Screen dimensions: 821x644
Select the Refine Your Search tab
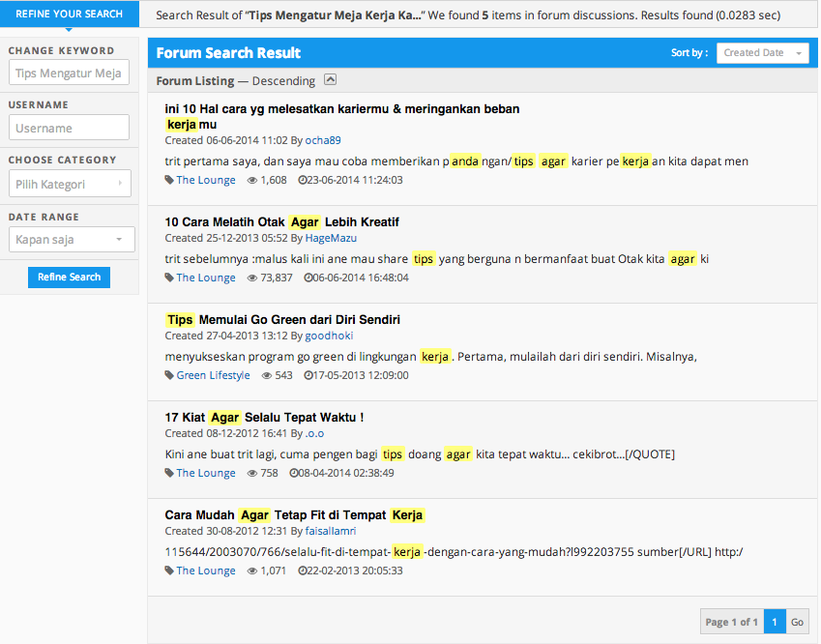tap(69, 14)
